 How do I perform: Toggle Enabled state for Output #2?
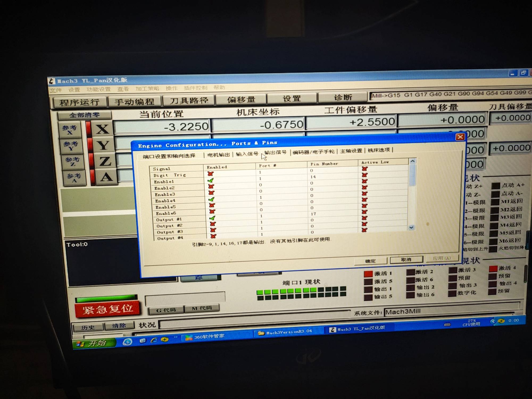coord(213,224)
